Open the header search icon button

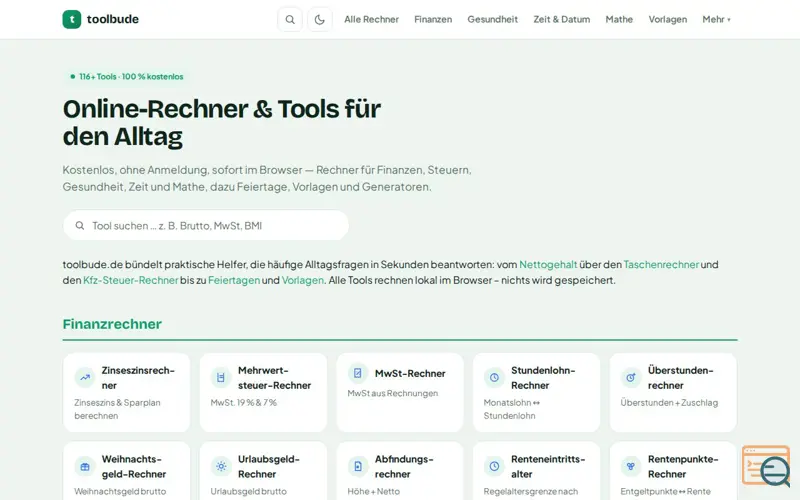[290, 19]
